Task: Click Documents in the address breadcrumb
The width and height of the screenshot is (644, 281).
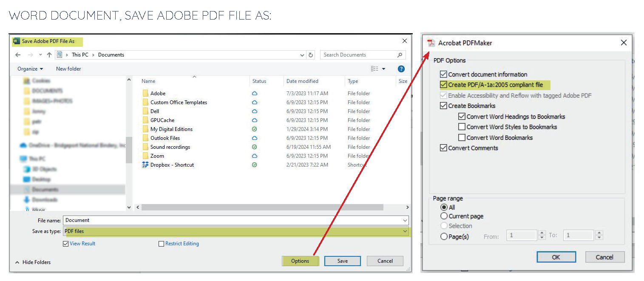Action: tap(111, 55)
